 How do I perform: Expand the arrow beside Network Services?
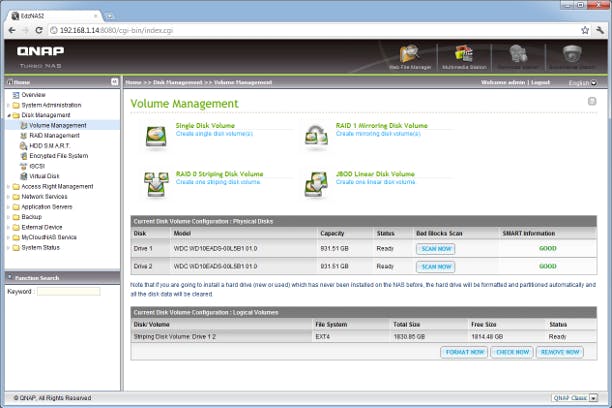pyautogui.click(x=9, y=196)
